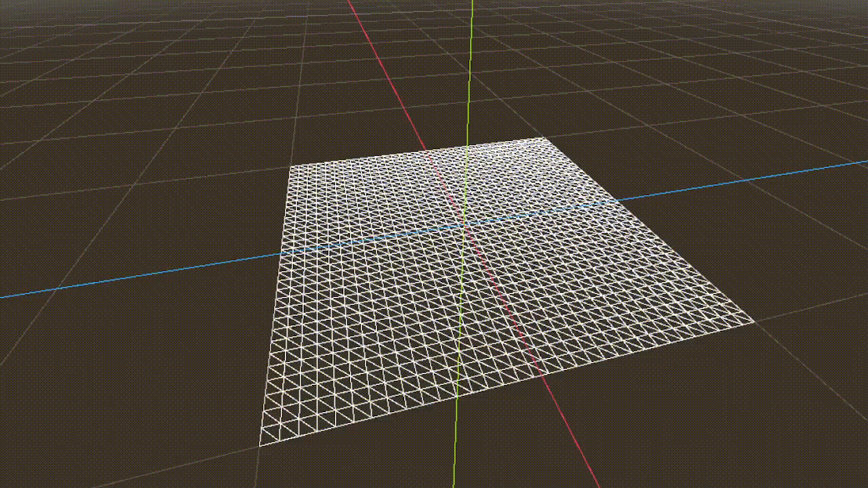
Task: Click the rightmost corner of the wireframe mesh
Action: (x=753, y=322)
